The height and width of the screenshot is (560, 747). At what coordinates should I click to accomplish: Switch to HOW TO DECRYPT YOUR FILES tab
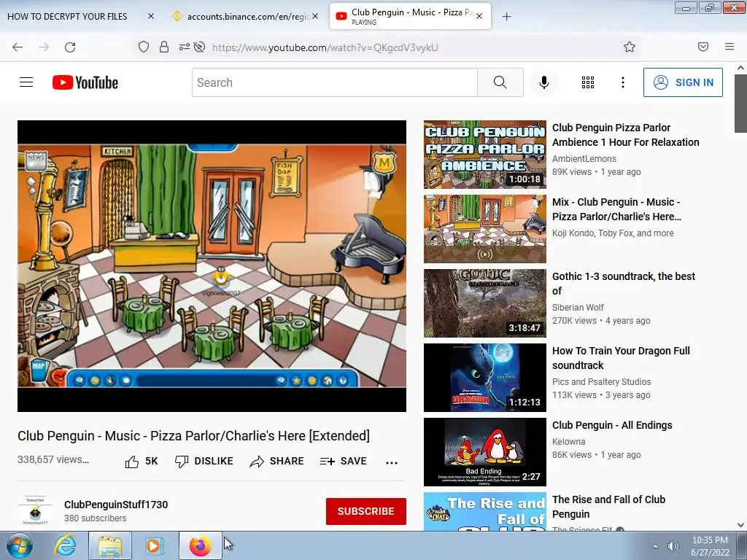pyautogui.click(x=67, y=16)
